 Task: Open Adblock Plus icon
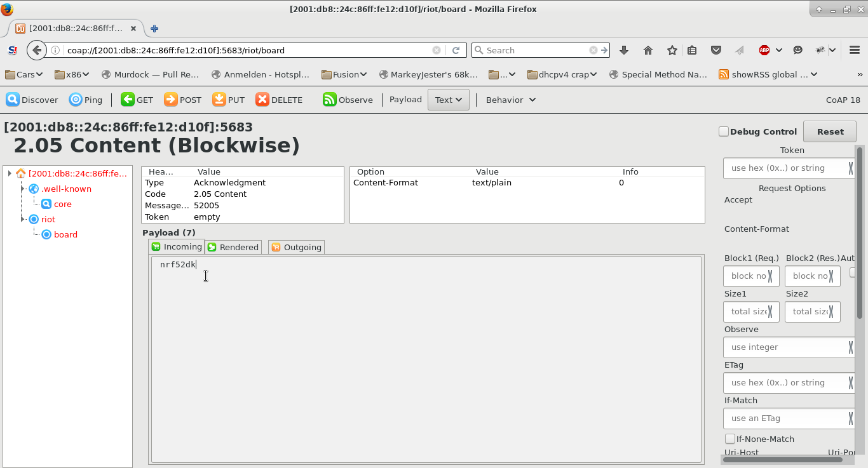(x=764, y=50)
